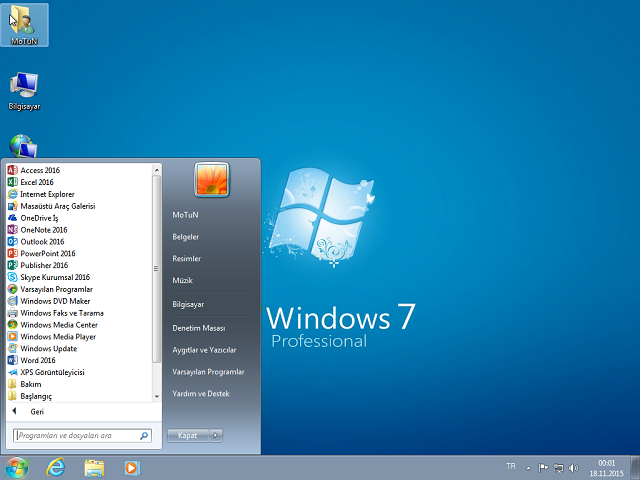Click the Start orb button

point(16,468)
